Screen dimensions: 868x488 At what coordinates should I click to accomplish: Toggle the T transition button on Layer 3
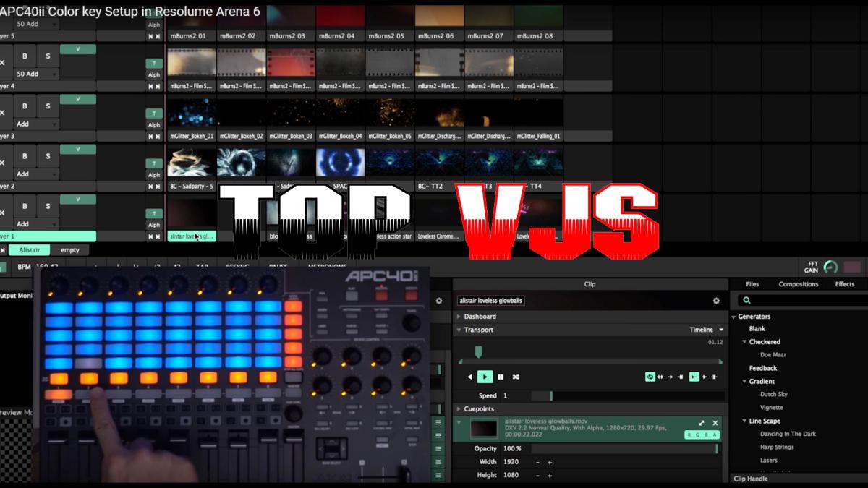click(x=154, y=114)
